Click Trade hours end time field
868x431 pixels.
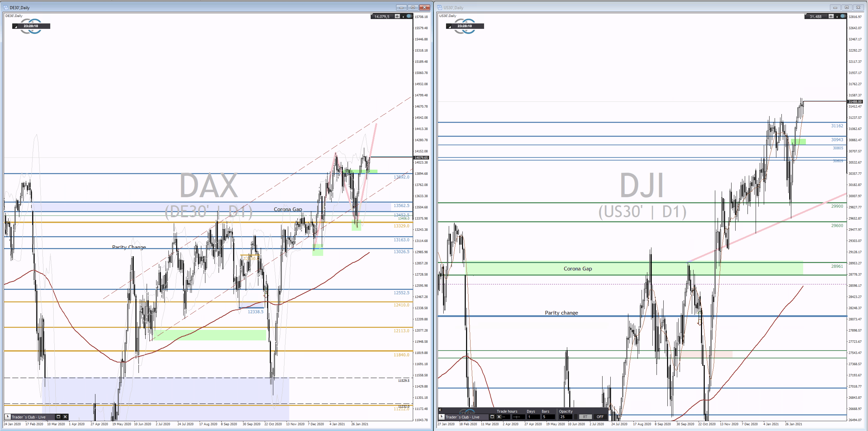[x=519, y=417]
